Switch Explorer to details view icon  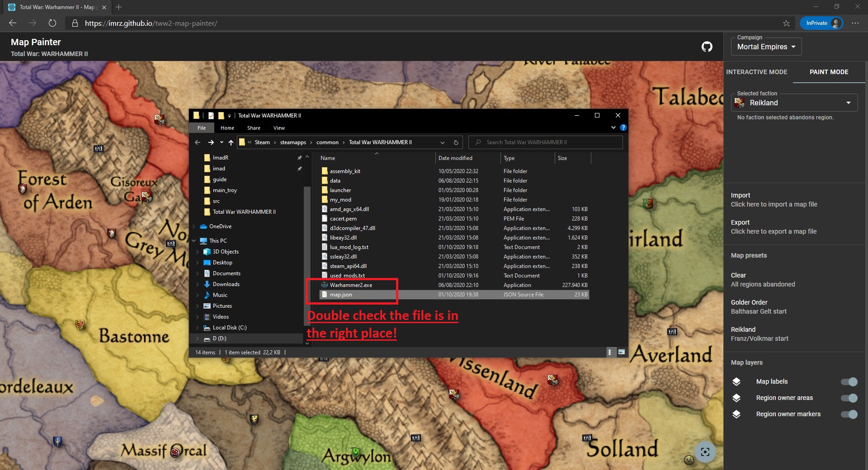pyautogui.click(x=611, y=352)
